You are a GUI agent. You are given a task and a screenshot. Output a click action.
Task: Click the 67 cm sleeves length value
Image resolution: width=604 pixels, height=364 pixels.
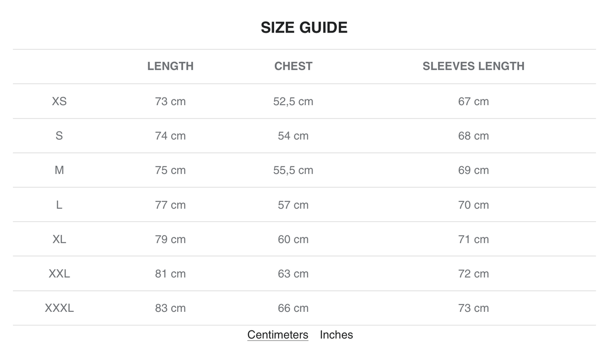coord(473,101)
